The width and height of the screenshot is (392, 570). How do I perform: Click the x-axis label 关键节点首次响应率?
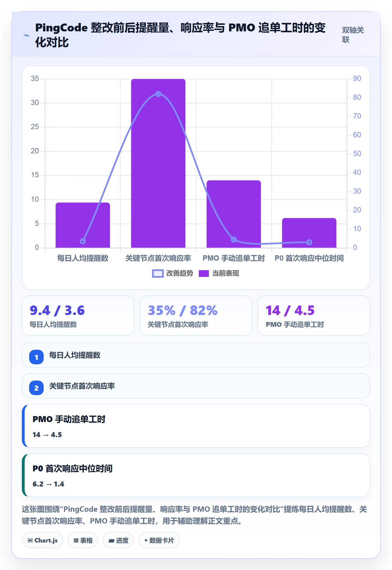click(158, 258)
